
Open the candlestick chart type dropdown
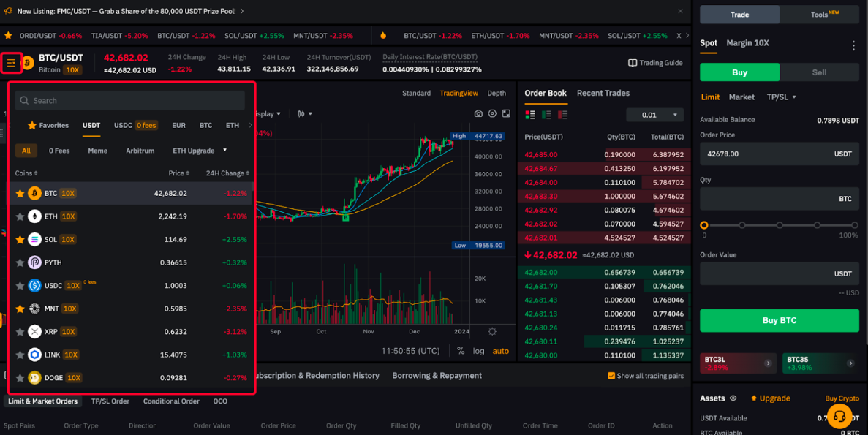pyautogui.click(x=304, y=114)
